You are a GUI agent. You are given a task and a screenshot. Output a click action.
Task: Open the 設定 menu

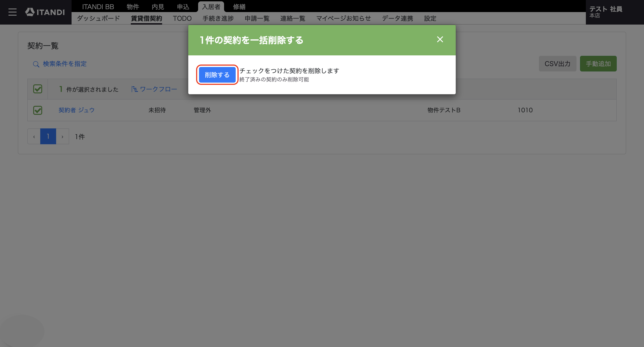tap(430, 18)
